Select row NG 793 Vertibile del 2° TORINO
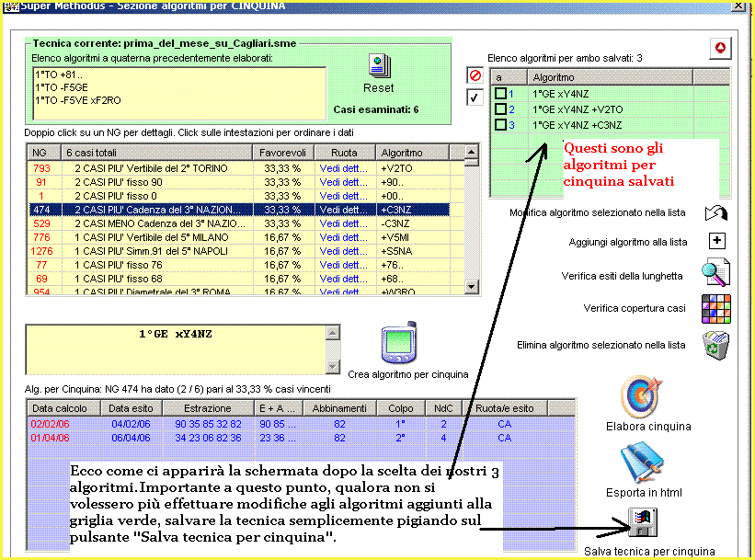The width and height of the screenshot is (755, 560). tap(238, 168)
